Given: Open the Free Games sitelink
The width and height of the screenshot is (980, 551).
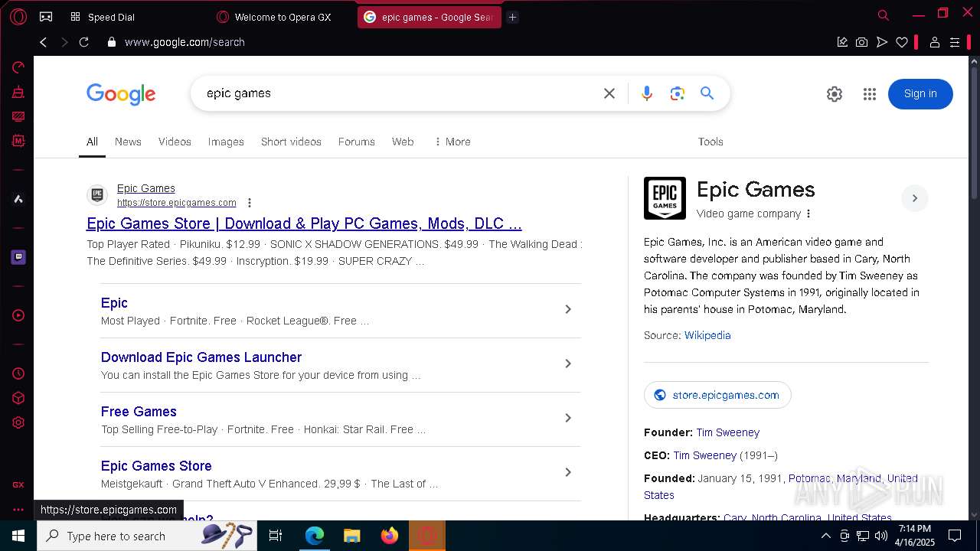Looking at the screenshot, I should point(139,412).
